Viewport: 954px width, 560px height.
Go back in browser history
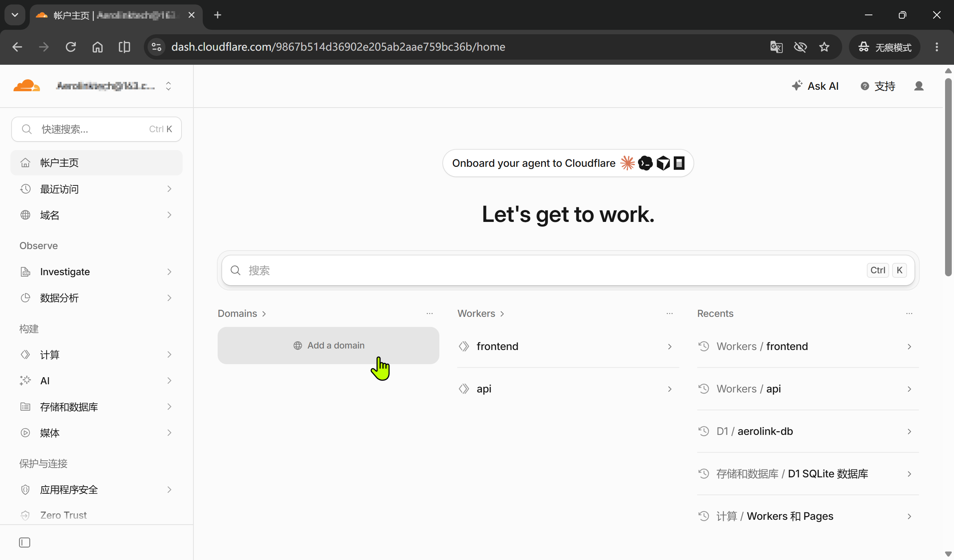point(17,47)
